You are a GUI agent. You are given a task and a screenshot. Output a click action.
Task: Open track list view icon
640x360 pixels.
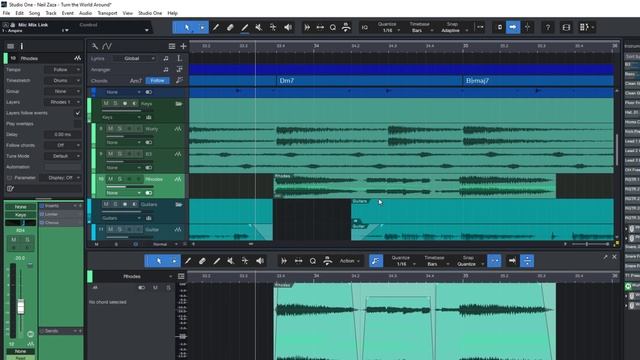172,46
